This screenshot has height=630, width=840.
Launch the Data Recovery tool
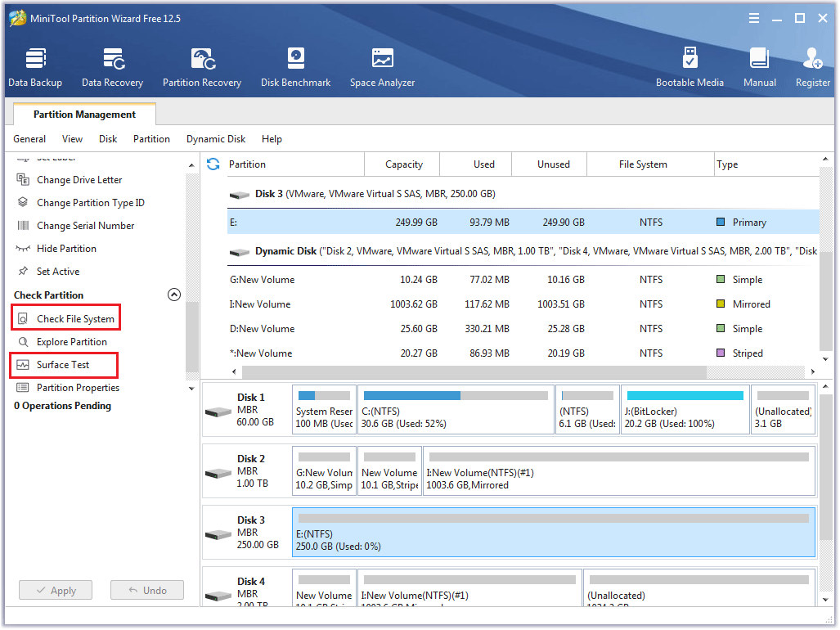tap(113, 67)
